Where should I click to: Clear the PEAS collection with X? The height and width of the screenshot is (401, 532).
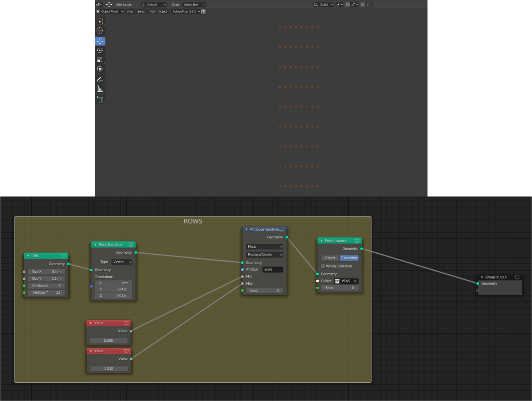click(x=355, y=281)
